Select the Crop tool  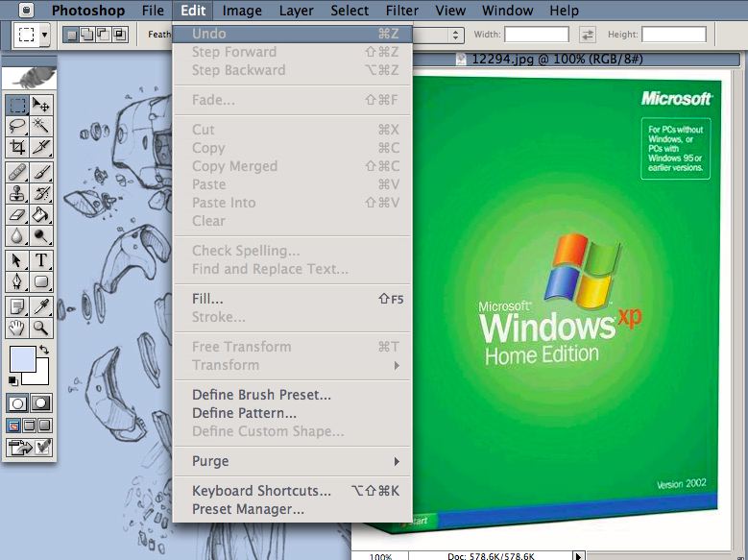(x=17, y=148)
